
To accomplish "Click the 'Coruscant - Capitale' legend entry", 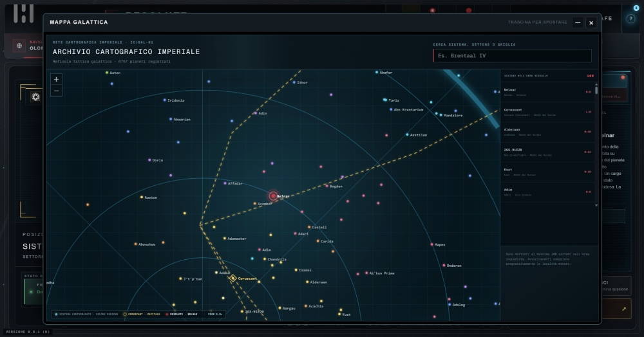I will pos(142,314).
